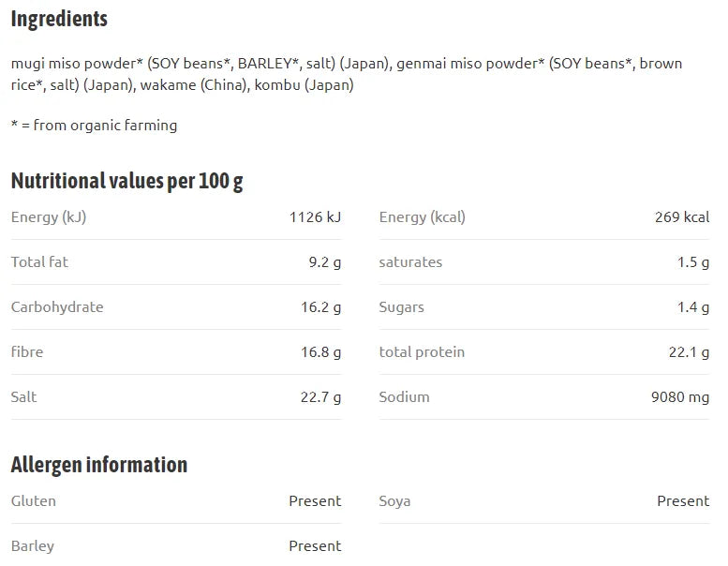Click the Nutritional values per 100 g heading
The image size is (728, 566).
pos(126,181)
